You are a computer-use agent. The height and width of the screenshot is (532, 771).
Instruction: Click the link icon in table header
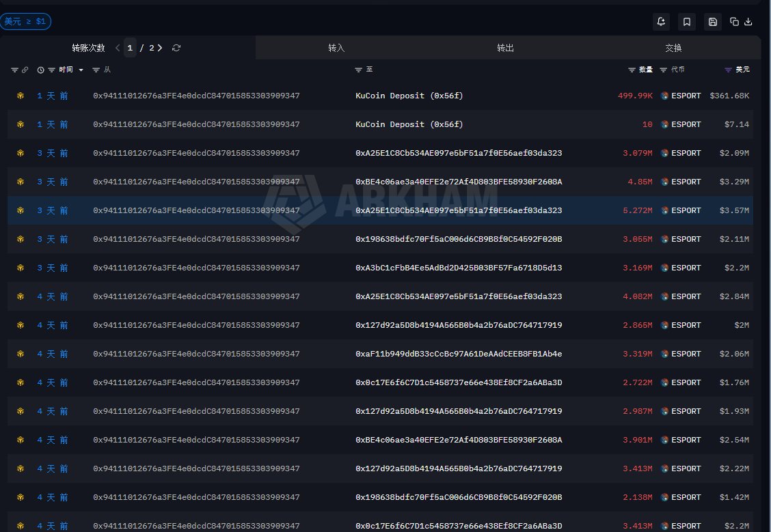(25, 70)
